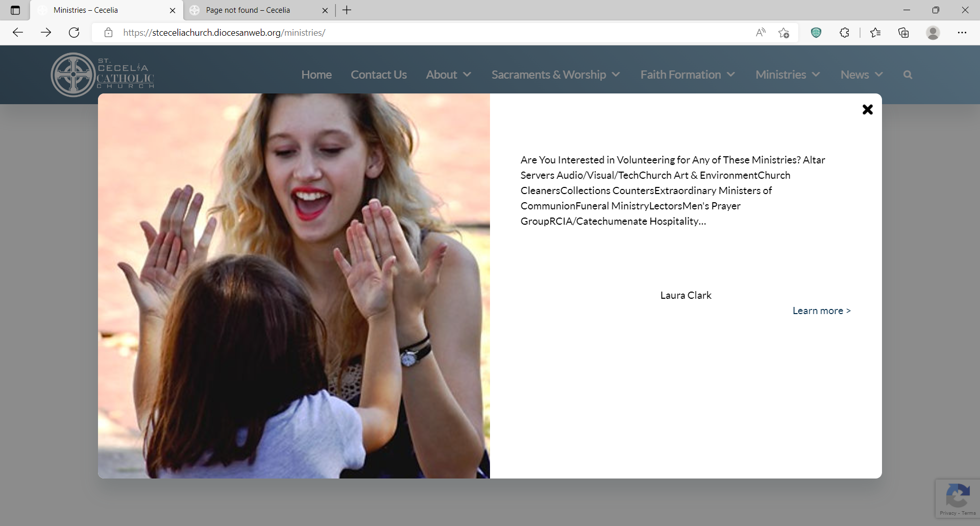Add this page to favorites star icon
The height and width of the screenshot is (526, 980).
(x=783, y=33)
